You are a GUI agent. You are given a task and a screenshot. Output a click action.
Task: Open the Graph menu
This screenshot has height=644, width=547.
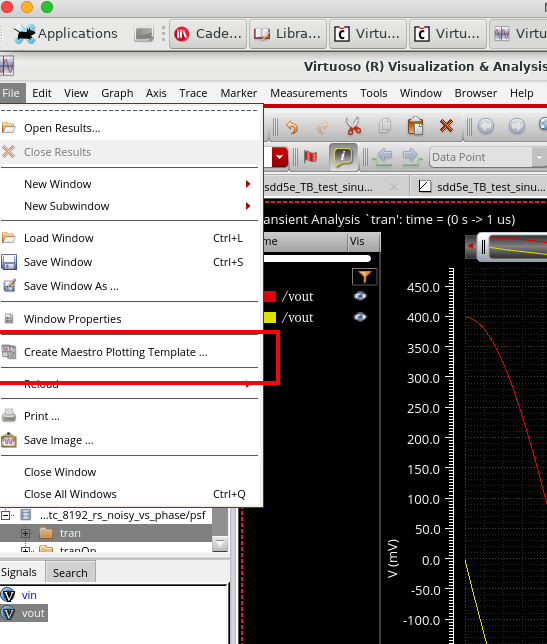click(x=117, y=93)
